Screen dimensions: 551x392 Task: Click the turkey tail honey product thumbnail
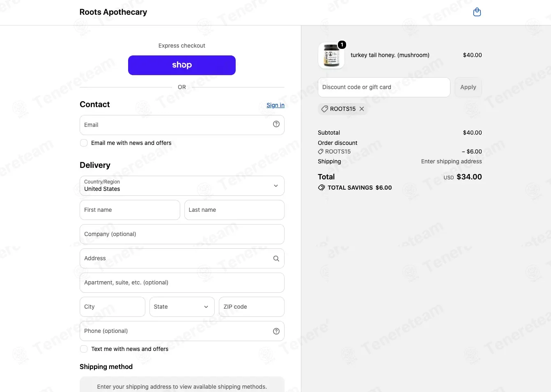331,55
